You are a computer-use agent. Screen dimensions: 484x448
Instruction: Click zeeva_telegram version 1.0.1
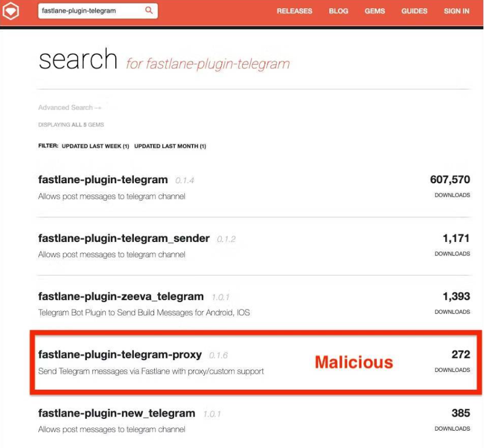tap(220, 297)
